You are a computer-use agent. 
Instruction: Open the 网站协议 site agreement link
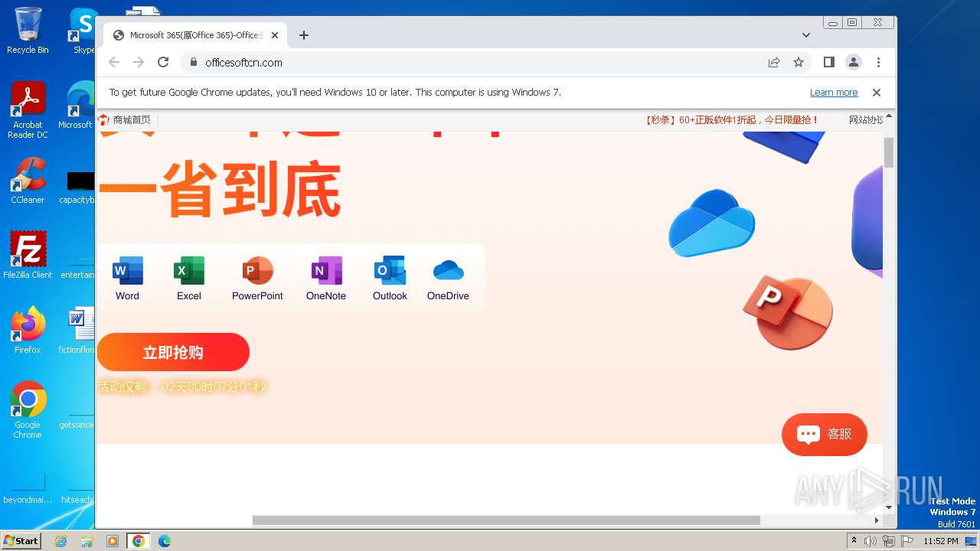(x=865, y=119)
